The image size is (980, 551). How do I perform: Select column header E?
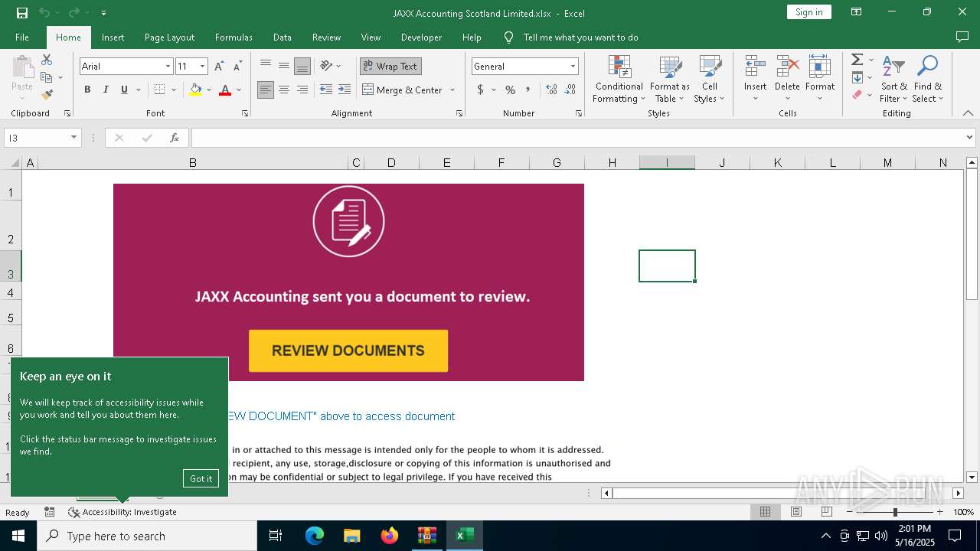(x=446, y=162)
